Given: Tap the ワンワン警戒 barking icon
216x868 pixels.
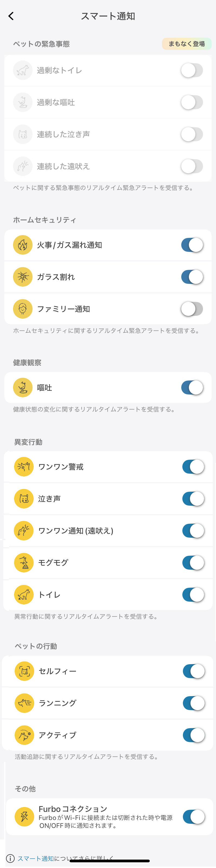Looking at the screenshot, I should 24,466.
